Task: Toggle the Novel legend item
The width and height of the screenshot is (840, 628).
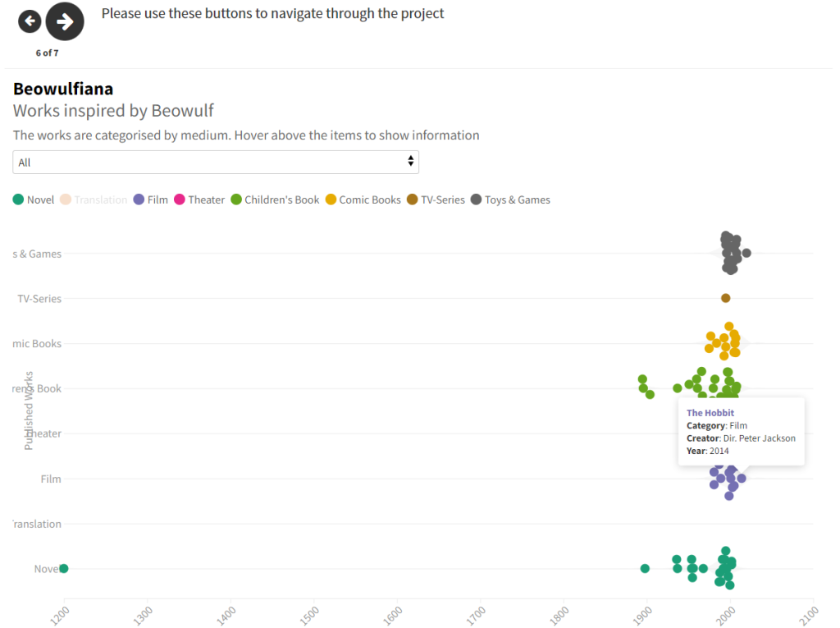Action: [34, 199]
